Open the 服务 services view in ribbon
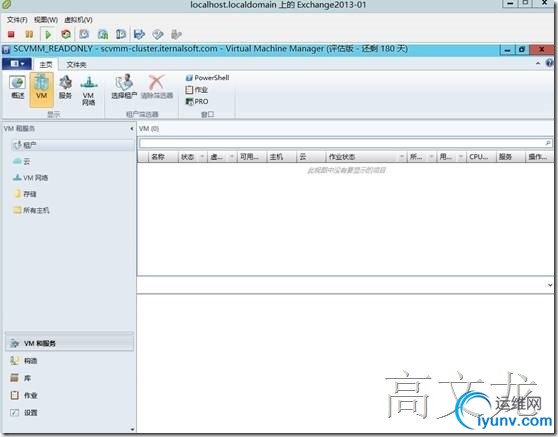 click(65, 87)
